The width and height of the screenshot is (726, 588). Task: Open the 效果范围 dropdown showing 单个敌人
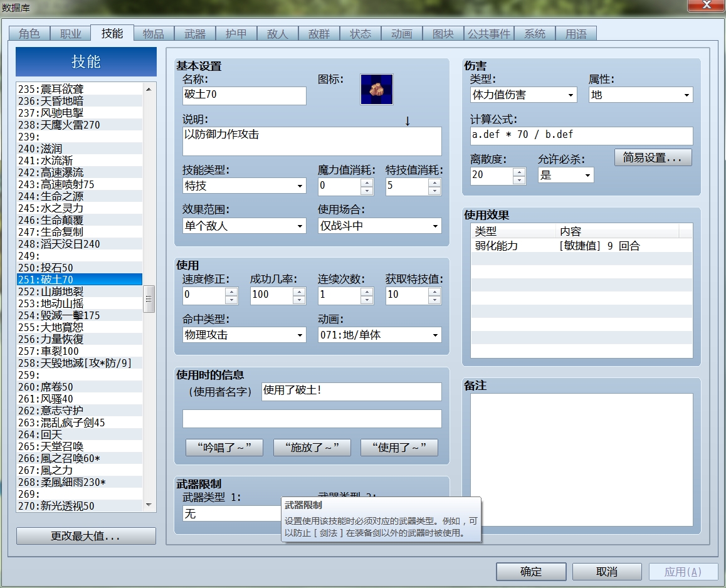click(x=244, y=226)
